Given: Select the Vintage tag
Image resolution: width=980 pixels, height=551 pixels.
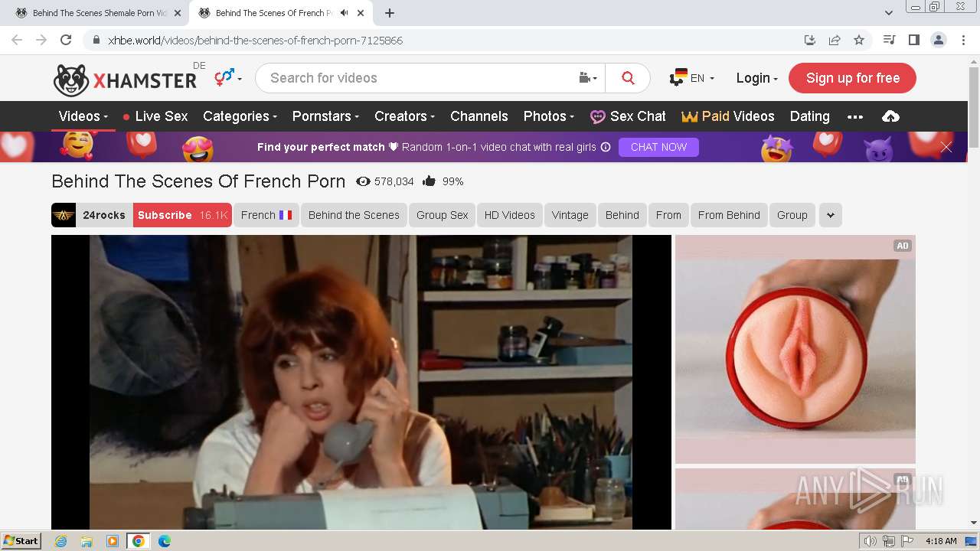Looking at the screenshot, I should click(x=570, y=215).
